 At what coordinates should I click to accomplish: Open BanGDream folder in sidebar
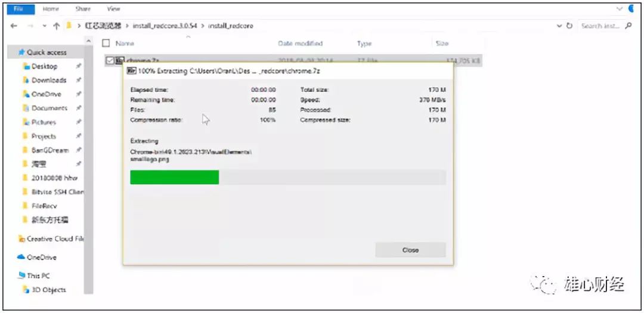point(50,150)
